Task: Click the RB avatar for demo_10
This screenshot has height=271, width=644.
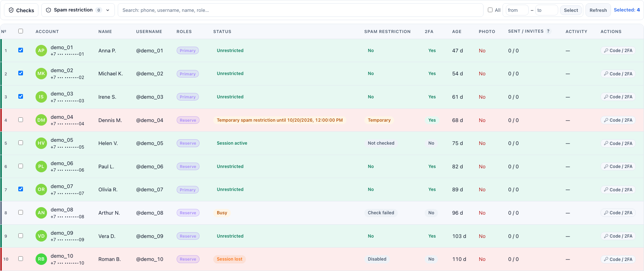Action: tap(41, 259)
